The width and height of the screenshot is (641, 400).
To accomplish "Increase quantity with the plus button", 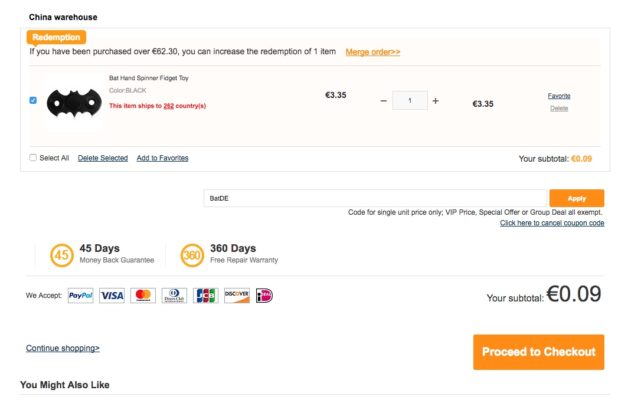I will 436,101.
